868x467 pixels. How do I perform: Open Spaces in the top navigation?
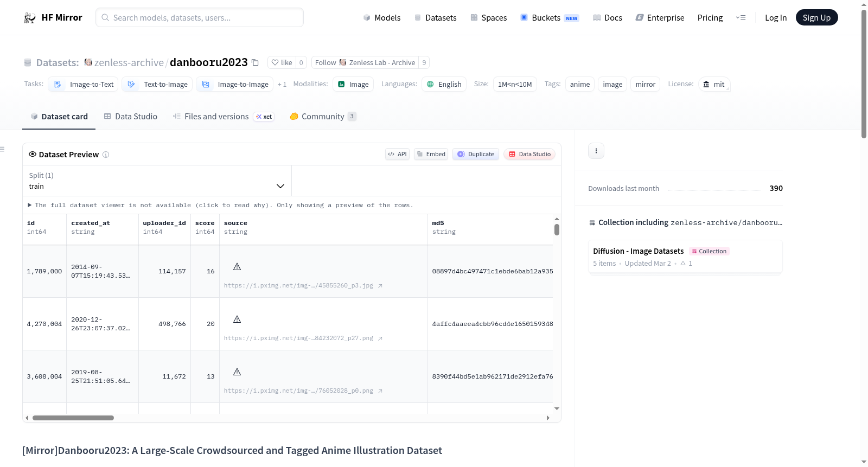pyautogui.click(x=488, y=18)
